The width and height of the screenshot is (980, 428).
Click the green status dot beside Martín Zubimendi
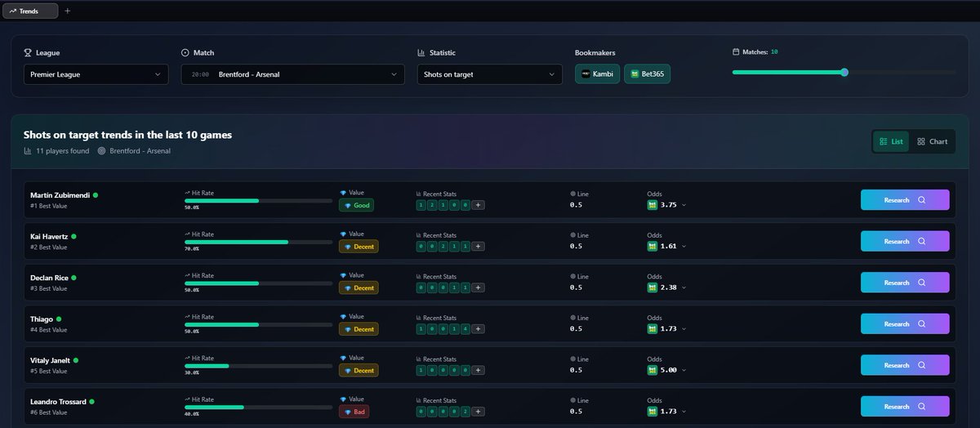coord(96,195)
